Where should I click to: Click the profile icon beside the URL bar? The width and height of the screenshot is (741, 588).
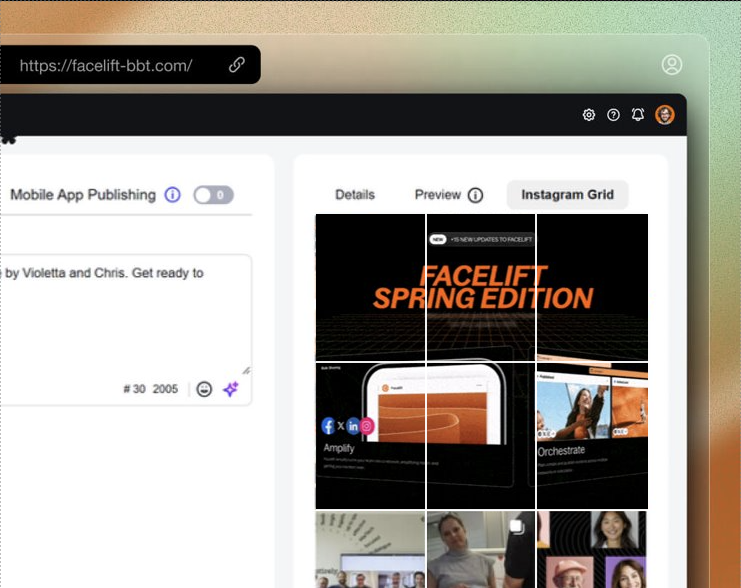pos(672,65)
